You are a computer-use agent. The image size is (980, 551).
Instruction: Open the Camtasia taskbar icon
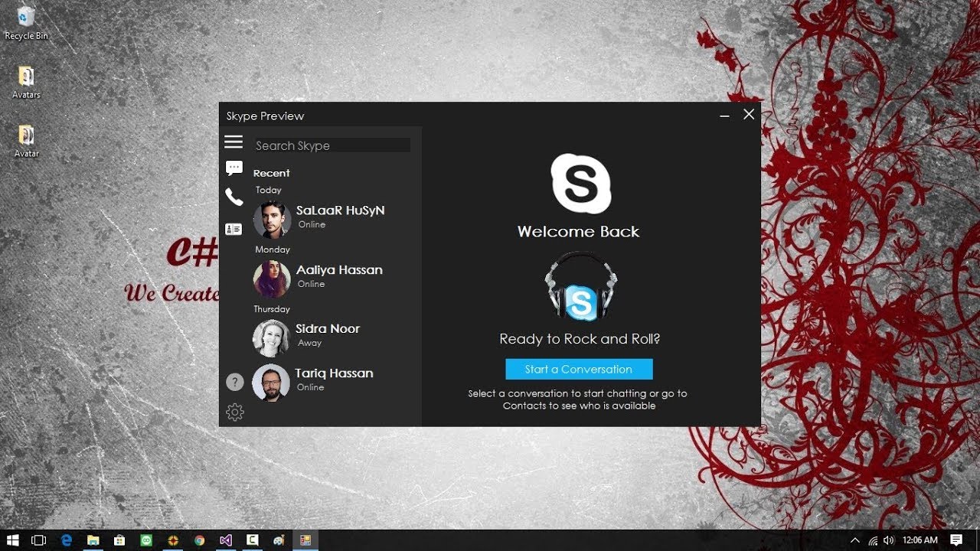point(252,540)
